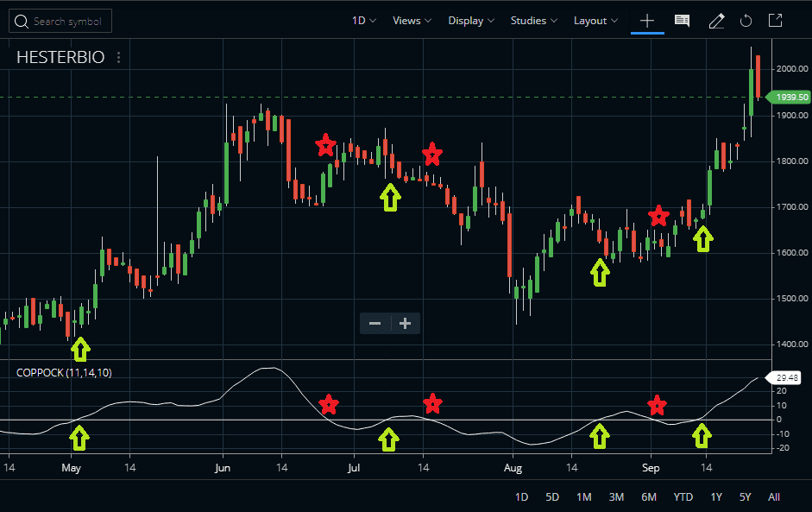The height and width of the screenshot is (512, 812).
Task: Open the comments speech bubble icon
Action: point(682,21)
